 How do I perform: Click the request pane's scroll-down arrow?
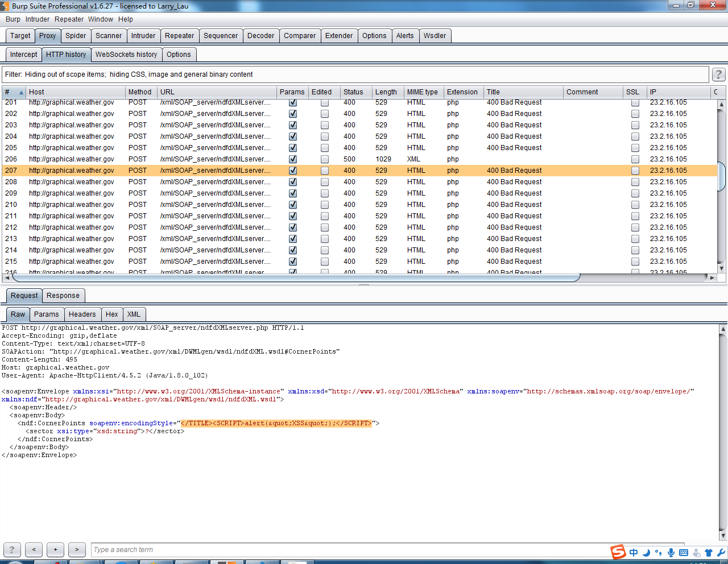pos(723,536)
